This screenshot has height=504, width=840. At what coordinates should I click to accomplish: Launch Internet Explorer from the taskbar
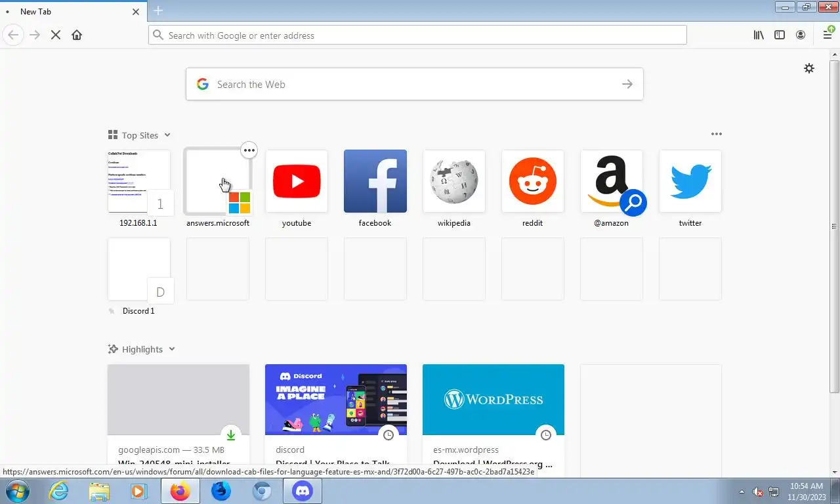click(x=58, y=491)
